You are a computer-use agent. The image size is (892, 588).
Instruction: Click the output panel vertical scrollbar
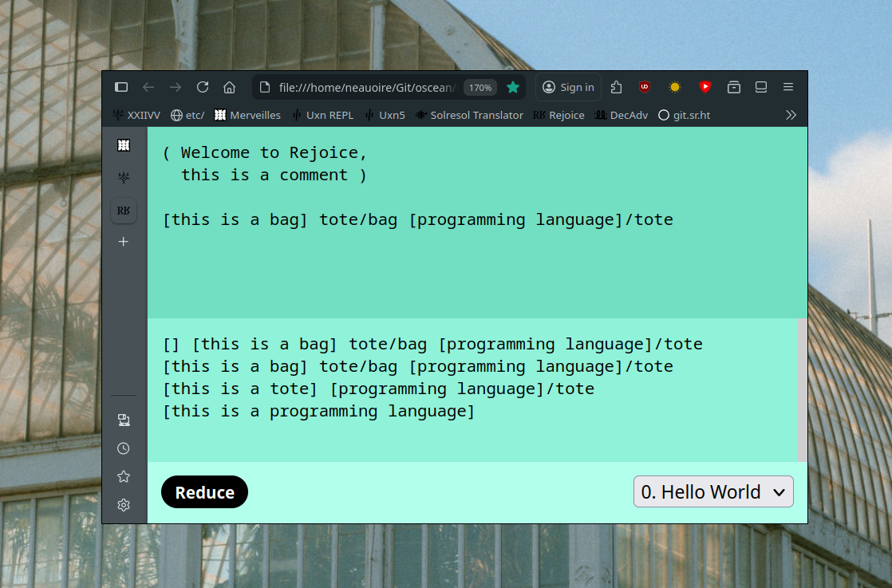tap(802, 389)
